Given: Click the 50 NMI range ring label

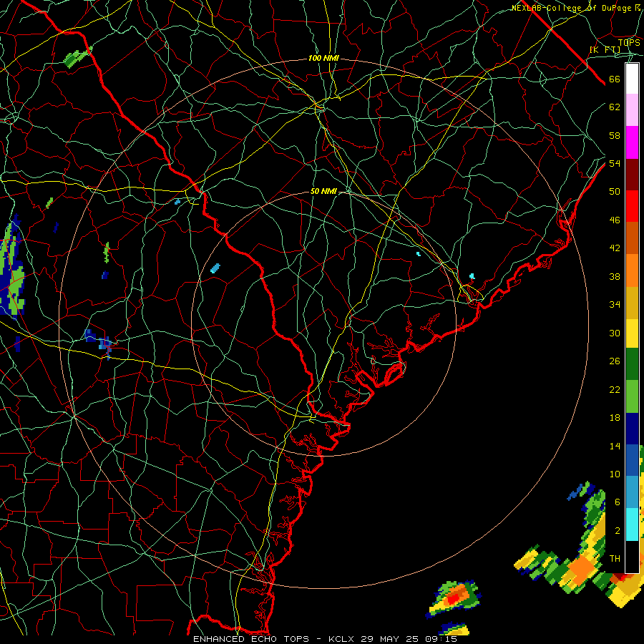Looking at the screenshot, I should pyautogui.click(x=323, y=191).
